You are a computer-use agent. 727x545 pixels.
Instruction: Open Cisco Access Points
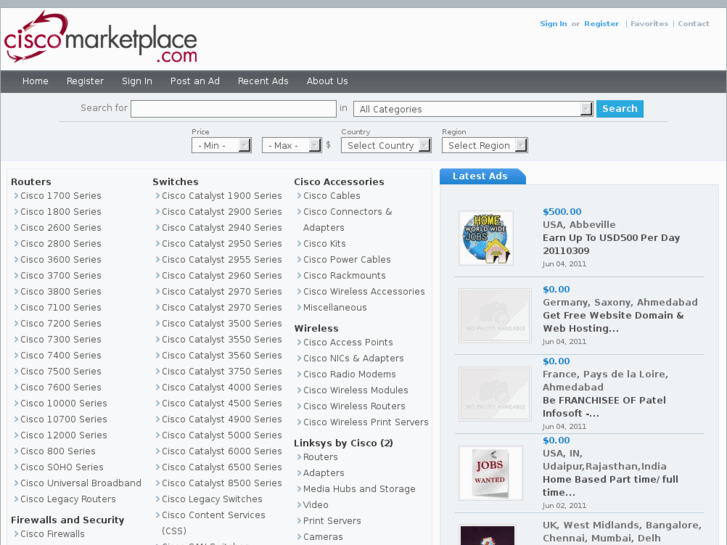[348, 343]
